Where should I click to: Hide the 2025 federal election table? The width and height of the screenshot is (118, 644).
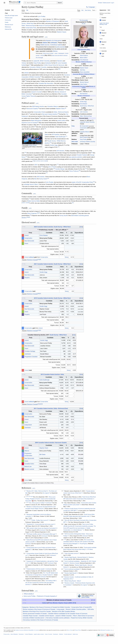point(81,227)
